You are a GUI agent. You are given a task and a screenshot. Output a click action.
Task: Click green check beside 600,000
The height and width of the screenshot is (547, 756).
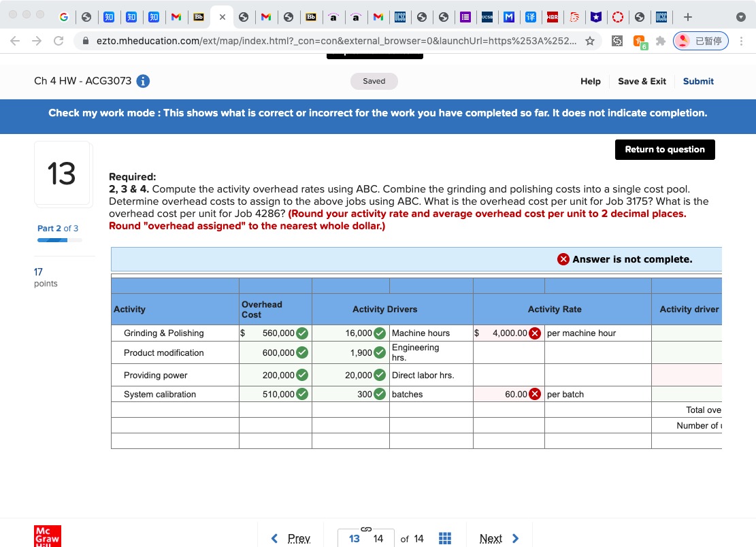[x=302, y=353]
